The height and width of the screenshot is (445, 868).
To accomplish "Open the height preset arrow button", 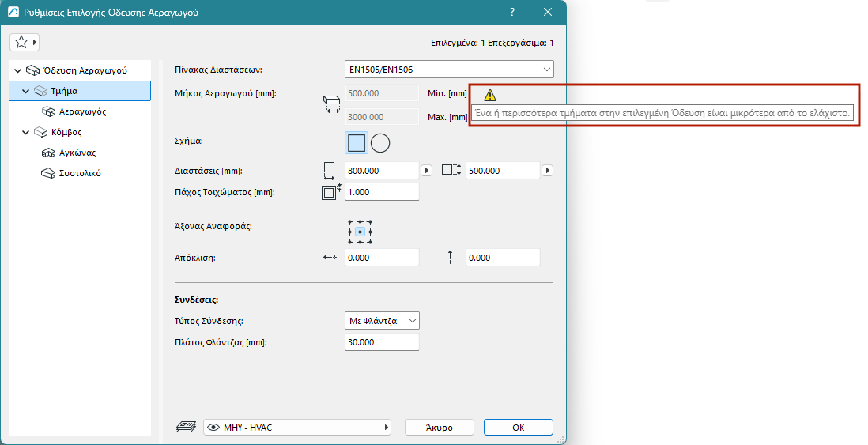I will 548,171.
